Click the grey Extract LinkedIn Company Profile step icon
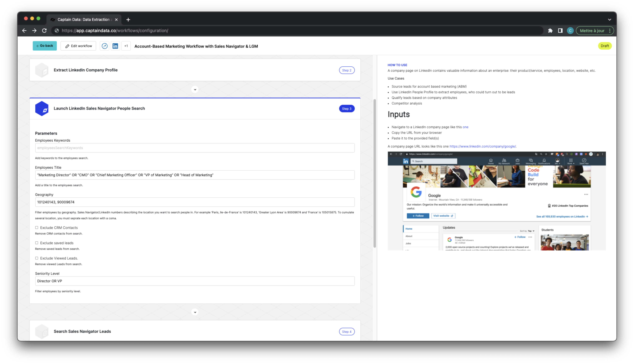 pyautogui.click(x=42, y=70)
